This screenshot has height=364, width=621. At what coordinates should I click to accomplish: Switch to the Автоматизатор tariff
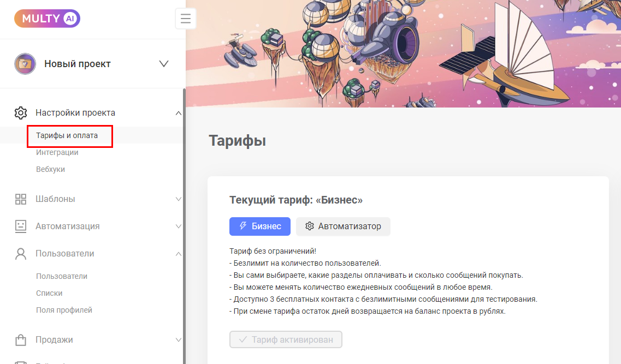coord(343,226)
